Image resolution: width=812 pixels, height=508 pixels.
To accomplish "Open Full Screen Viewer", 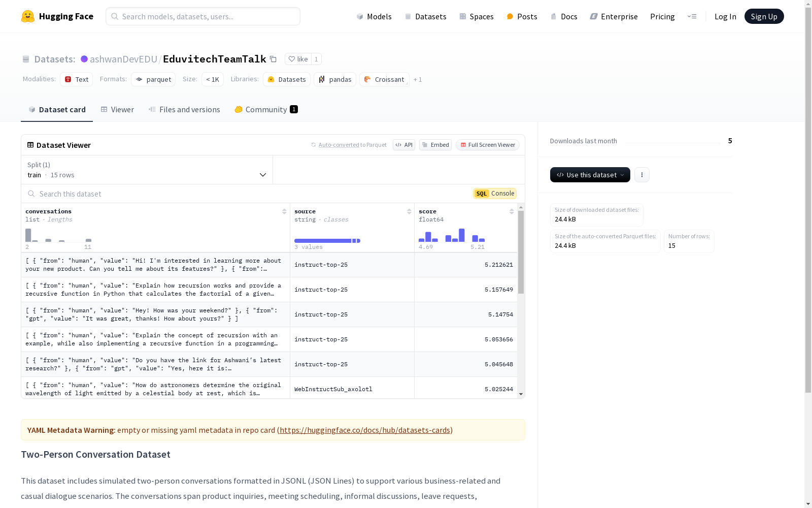I will (488, 145).
